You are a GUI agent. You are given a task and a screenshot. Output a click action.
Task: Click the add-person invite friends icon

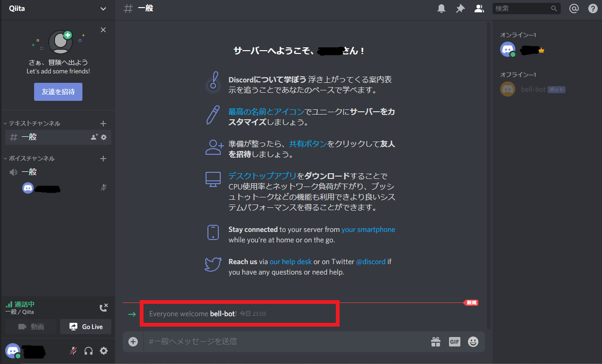pyautogui.click(x=214, y=147)
